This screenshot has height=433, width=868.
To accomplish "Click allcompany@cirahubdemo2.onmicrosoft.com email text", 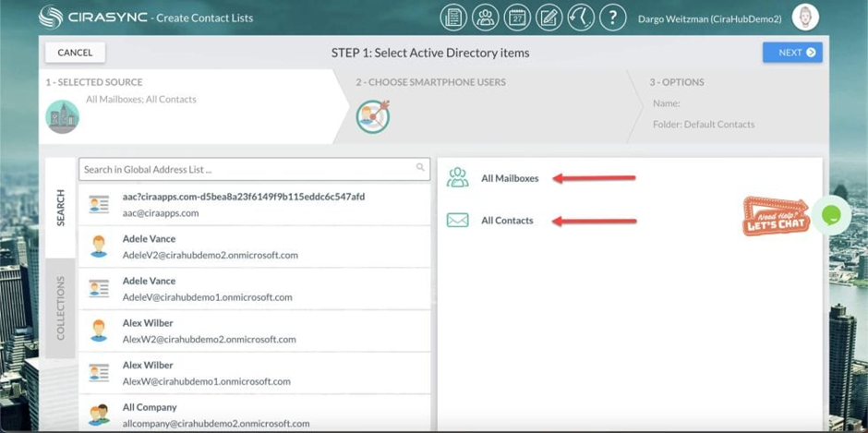I will pos(216,424).
